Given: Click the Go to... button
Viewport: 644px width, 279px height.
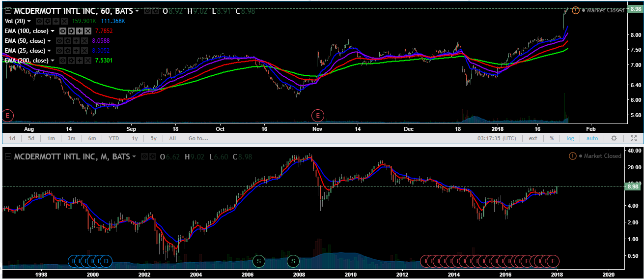Looking at the screenshot, I should coord(198,138).
